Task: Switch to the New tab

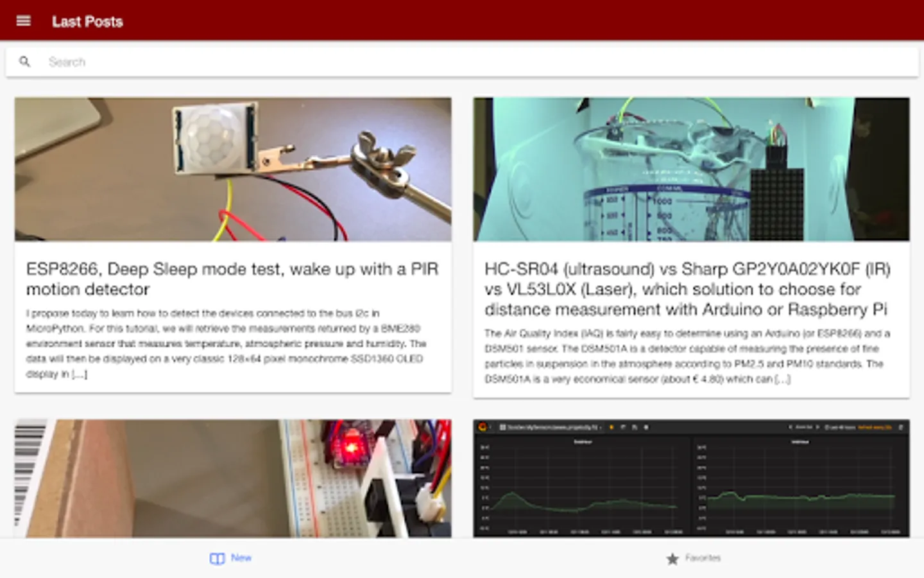Action: [x=231, y=558]
